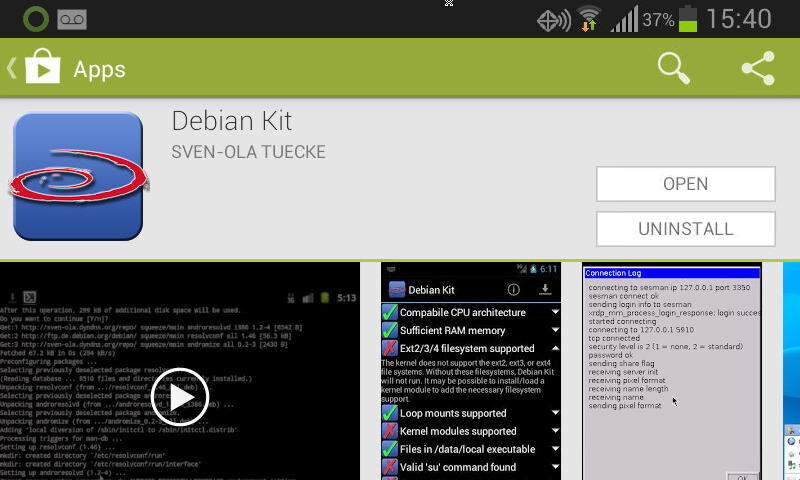View the Connection Log screenshot
The width and height of the screenshot is (800, 480).
click(672, 371)
